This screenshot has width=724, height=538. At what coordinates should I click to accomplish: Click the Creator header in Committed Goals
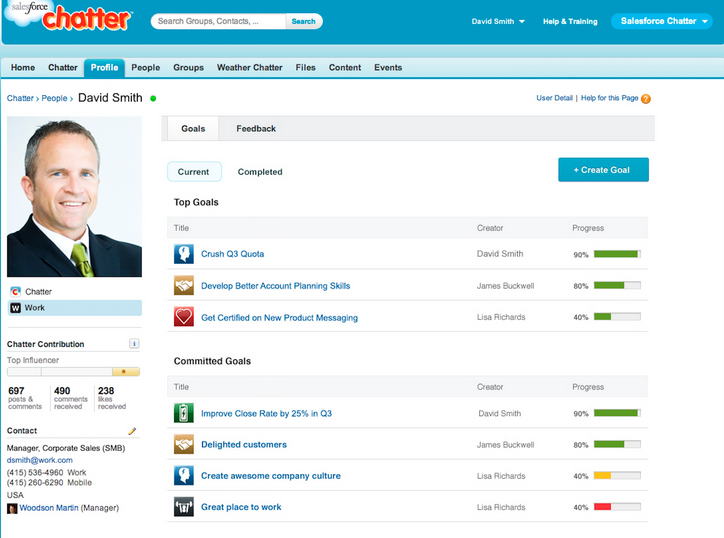[490, 387]
